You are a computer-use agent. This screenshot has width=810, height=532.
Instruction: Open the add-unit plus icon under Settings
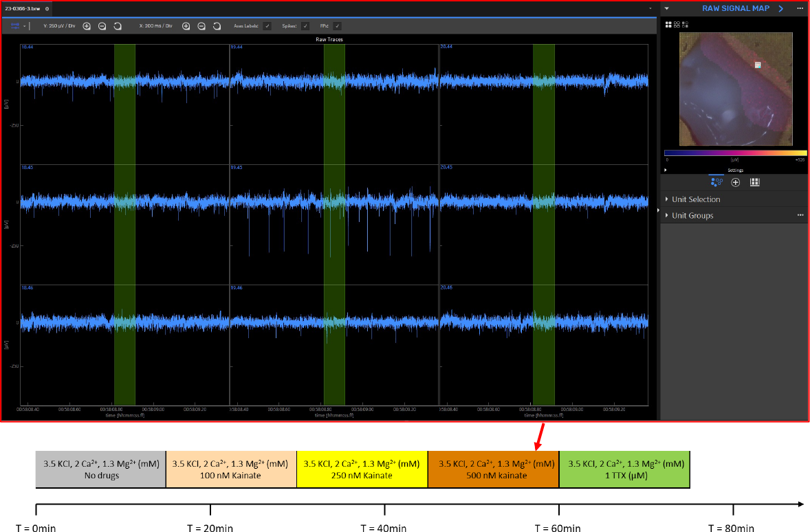735,182
